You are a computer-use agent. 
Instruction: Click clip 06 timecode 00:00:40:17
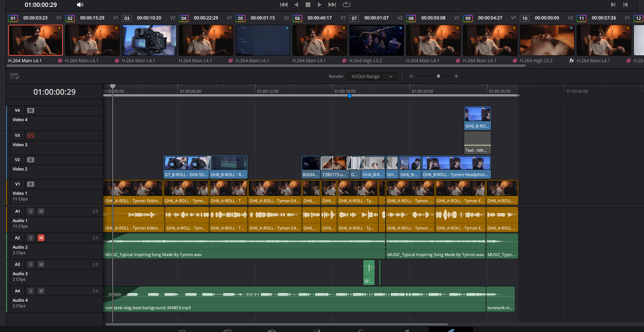click(320, 18)
